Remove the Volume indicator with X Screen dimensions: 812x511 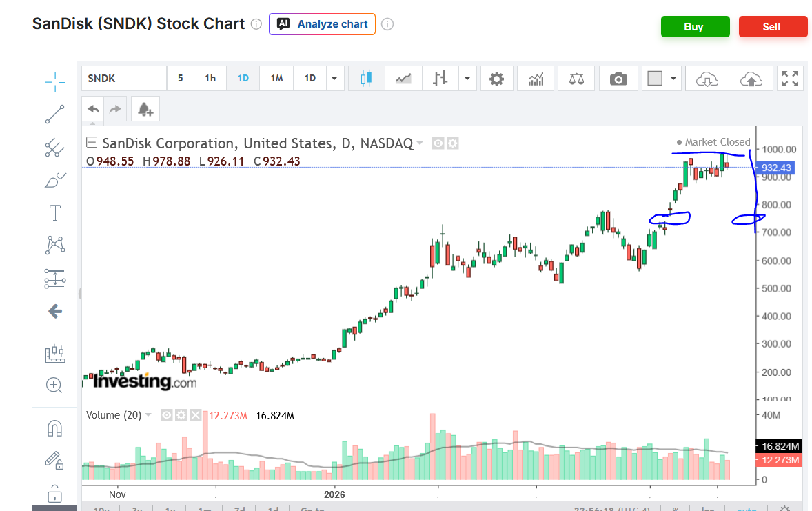pos(195,415)
